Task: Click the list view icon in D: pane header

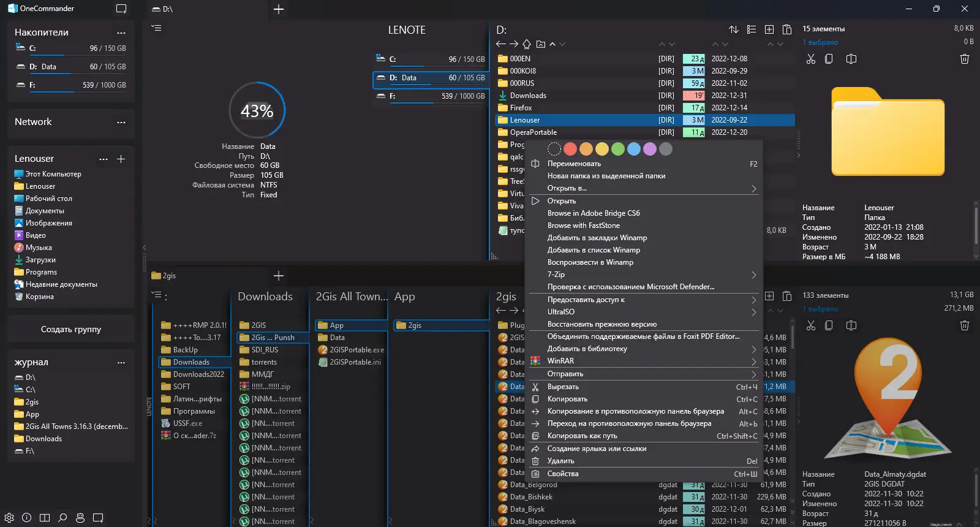Action: (x=752, y=29)
